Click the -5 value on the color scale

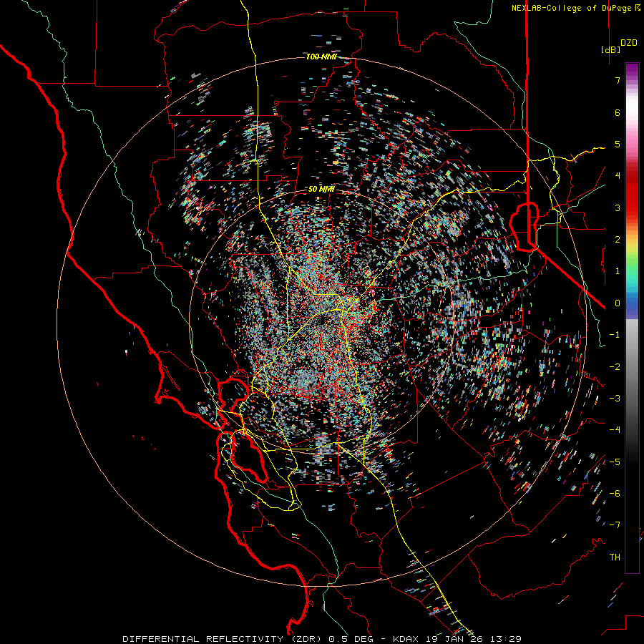615,462
